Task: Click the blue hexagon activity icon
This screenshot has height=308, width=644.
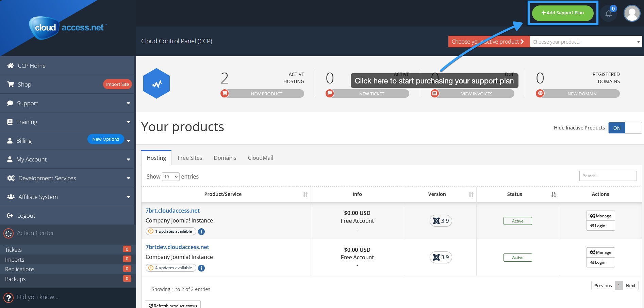Action: 156,83
